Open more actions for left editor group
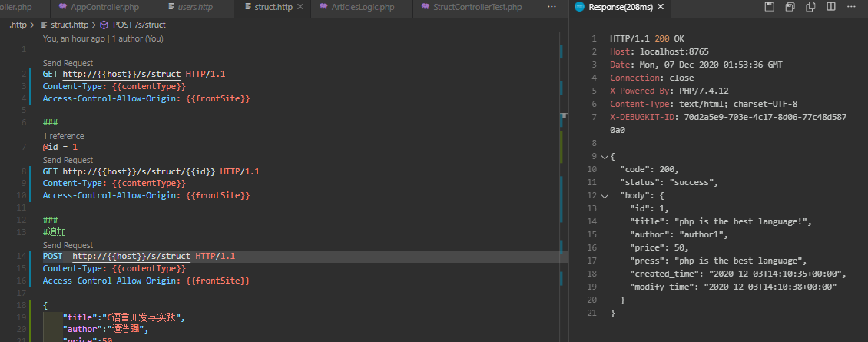The width and height of the screenshot is (868, 342). (552, 8)
